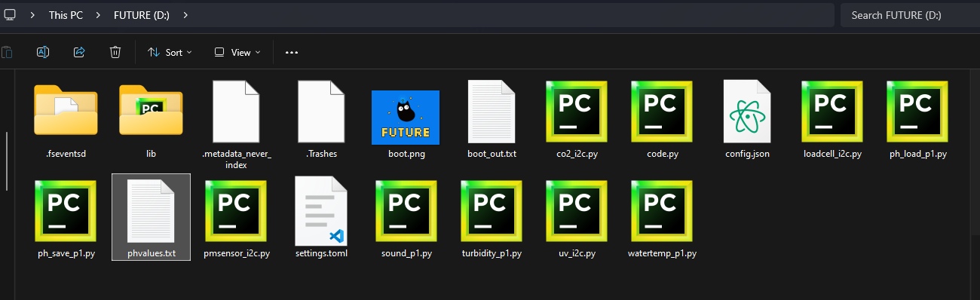This screenshot has width=980, height=300.
Task: Select the phvalues.txt file icon
Action: point(151,211)
